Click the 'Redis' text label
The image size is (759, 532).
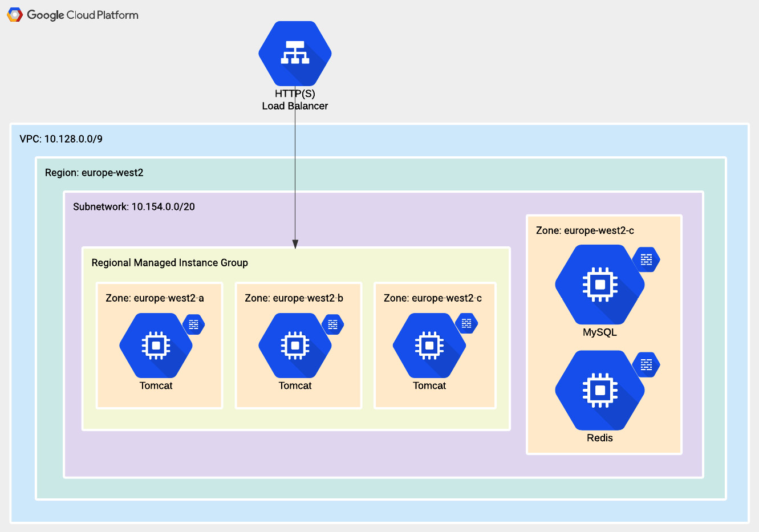coord(600,438)
